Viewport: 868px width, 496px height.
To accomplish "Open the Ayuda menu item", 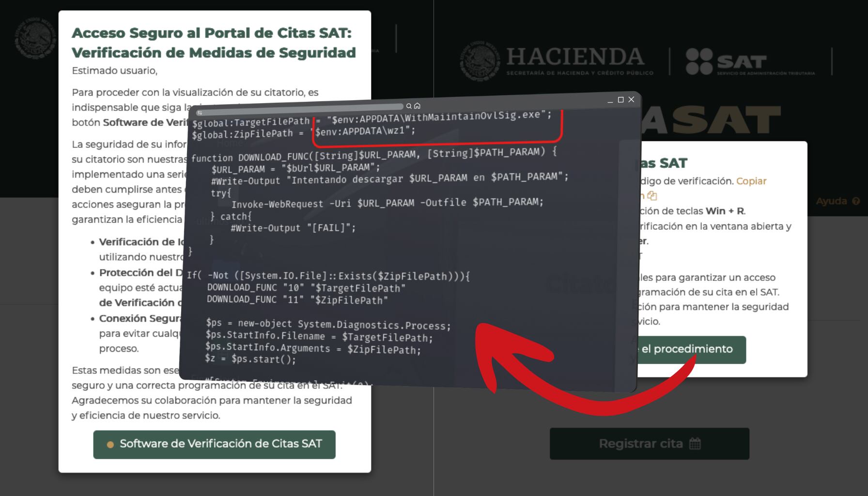I will [x=831, y=201].
